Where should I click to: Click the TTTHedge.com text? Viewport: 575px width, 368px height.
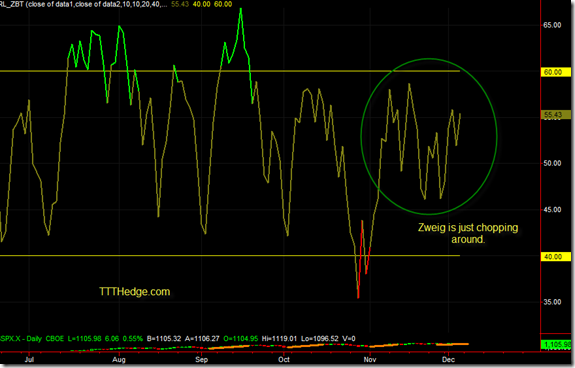[135, 292]
